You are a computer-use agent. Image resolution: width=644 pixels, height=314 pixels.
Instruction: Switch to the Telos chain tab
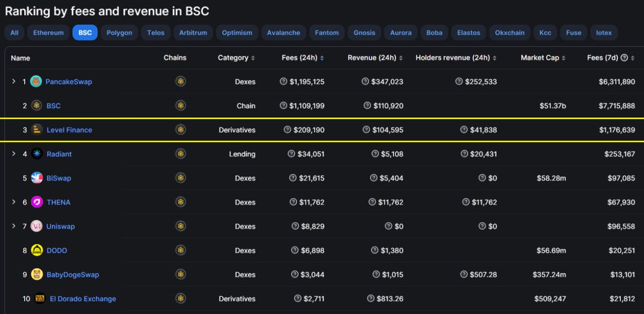click(156, 33)
